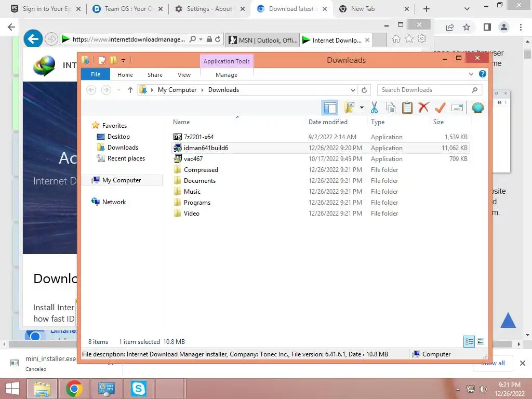Open the Chrome three-dot menu

click(521, 27)
